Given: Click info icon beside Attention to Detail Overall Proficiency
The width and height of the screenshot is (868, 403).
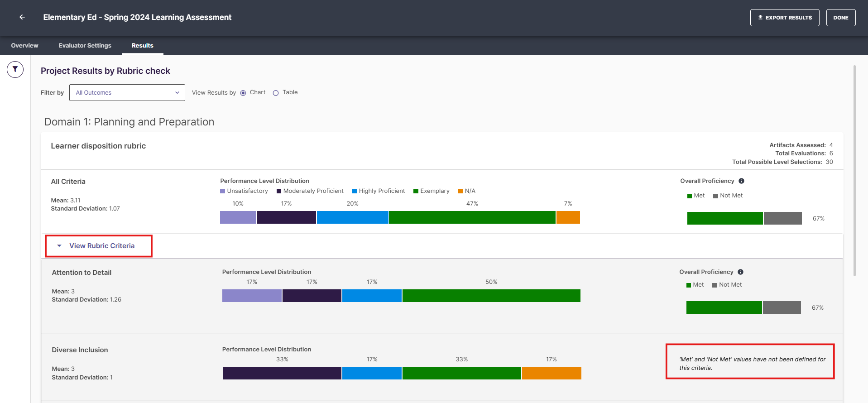Looking at the screenshot, I should (x=740, y=272).
